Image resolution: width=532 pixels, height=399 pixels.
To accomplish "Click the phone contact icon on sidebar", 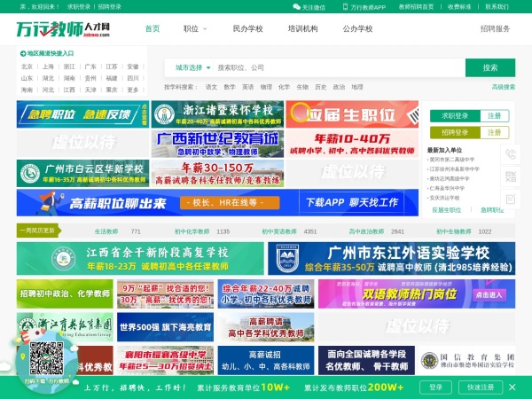I will [x=511, y=154].
